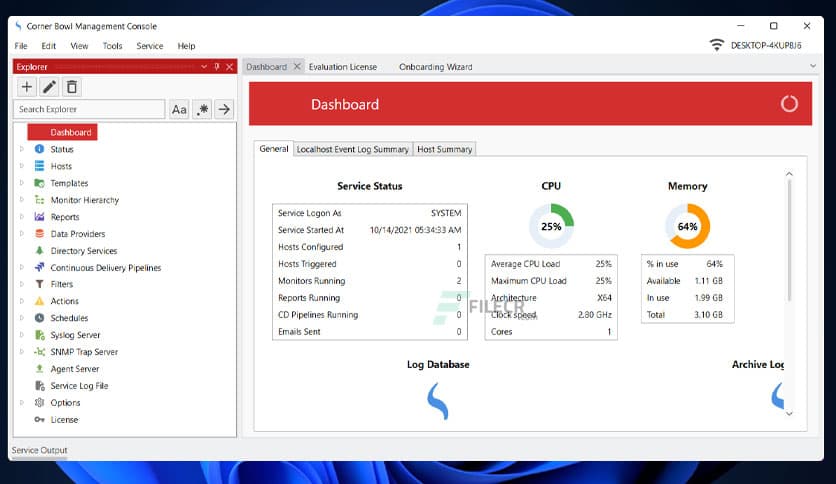Click the Data Providers database icon
Viewport: 836px width, 484px height.
39,233
